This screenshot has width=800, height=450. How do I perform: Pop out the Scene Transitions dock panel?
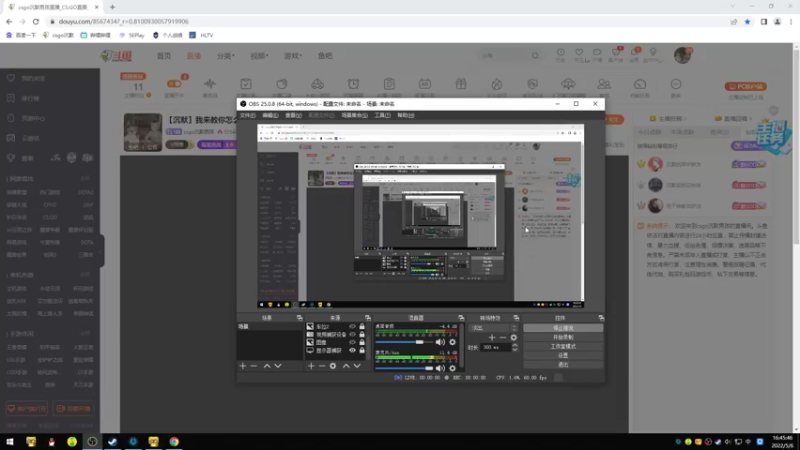(x=516, y=318)
